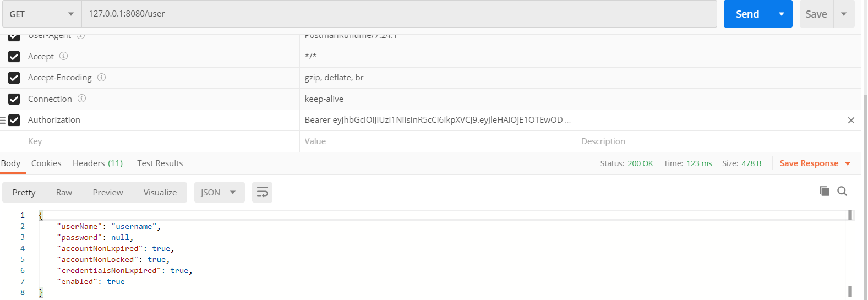868x300 pixels.
Task: Switch to the Cookies response tab
Action: (x=46, y=163)
